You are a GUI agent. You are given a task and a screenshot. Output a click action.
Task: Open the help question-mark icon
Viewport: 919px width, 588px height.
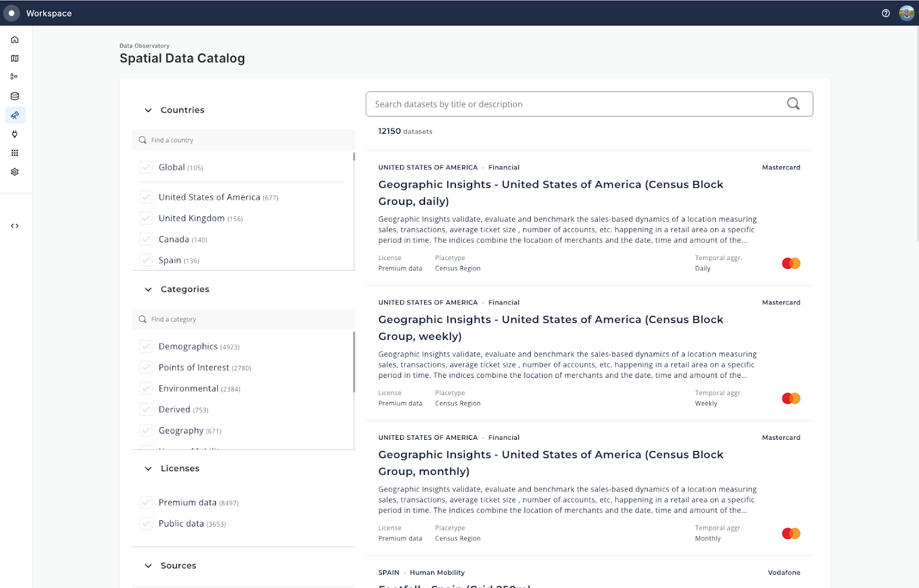(x=885, y=13)
